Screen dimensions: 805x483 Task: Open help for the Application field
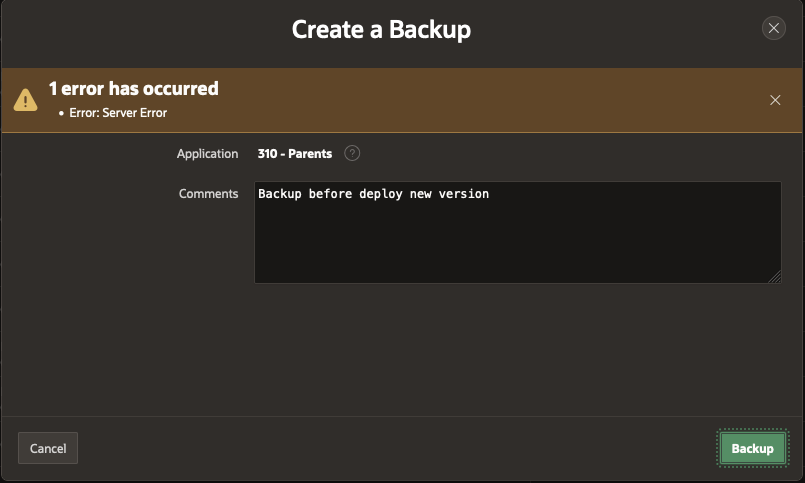tap(352, 154)
